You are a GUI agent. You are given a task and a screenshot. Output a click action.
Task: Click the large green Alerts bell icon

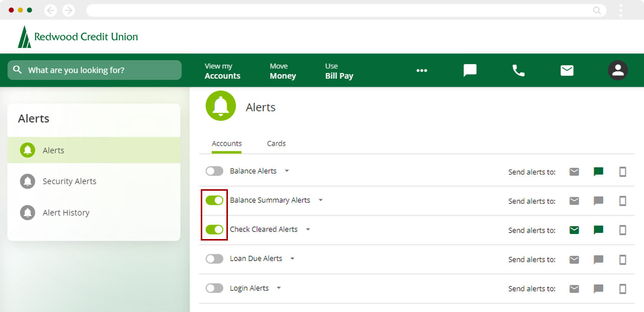point(221,106)
